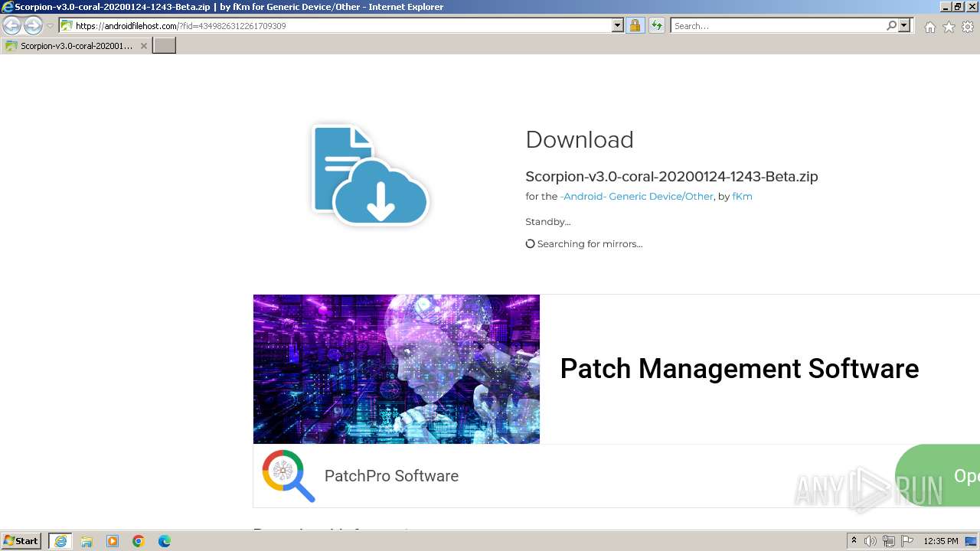Go back using the browser Back arrow
Viewport: 980px width, 551px height.
[x=12, y=25]
